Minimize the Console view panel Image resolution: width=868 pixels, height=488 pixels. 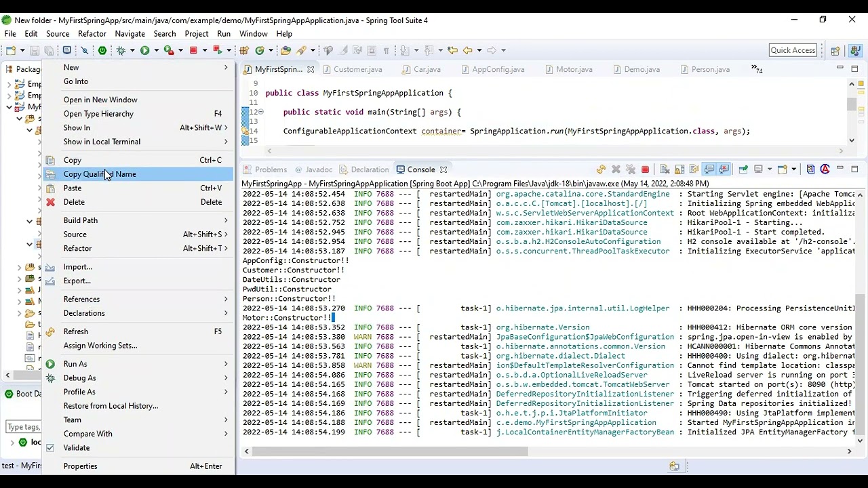point(840,168)
